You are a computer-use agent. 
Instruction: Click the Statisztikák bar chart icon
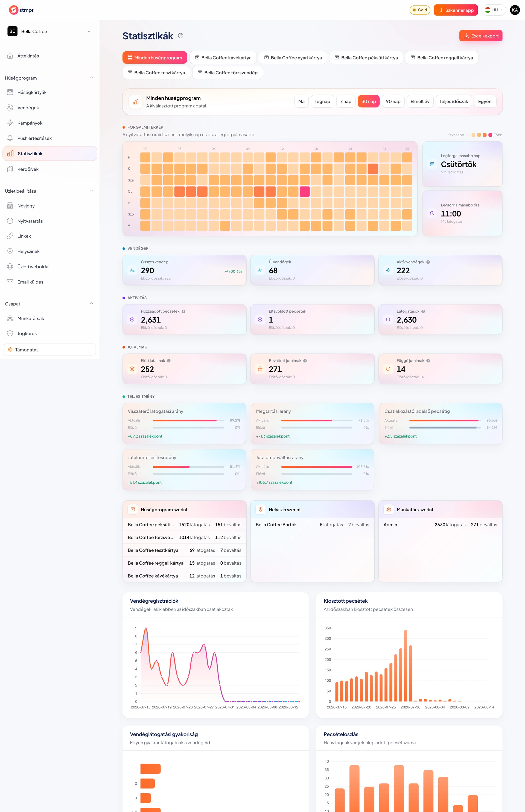tap(10, 154)
